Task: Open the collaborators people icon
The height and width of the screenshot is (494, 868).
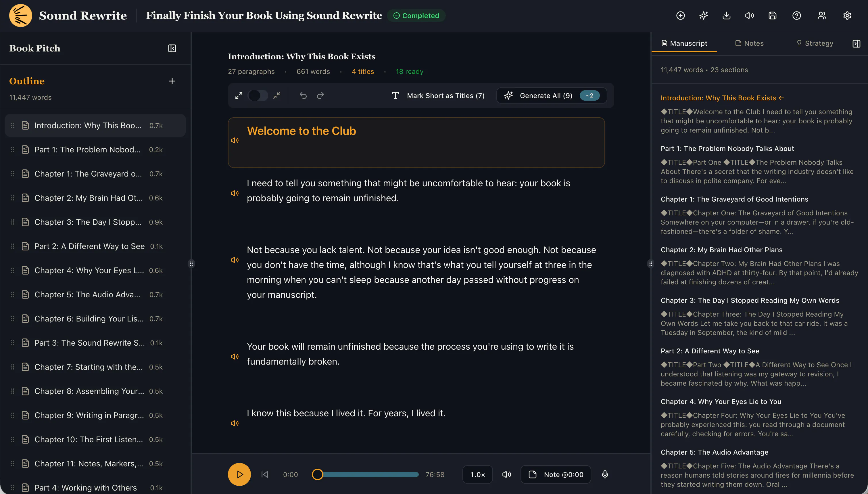Action: (822, 16)
